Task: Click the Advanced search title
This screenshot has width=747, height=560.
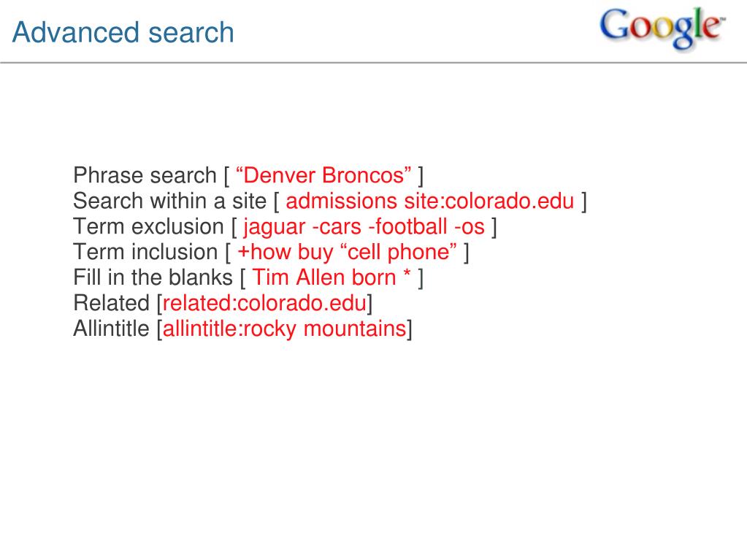Action: (x=123, y=32)
